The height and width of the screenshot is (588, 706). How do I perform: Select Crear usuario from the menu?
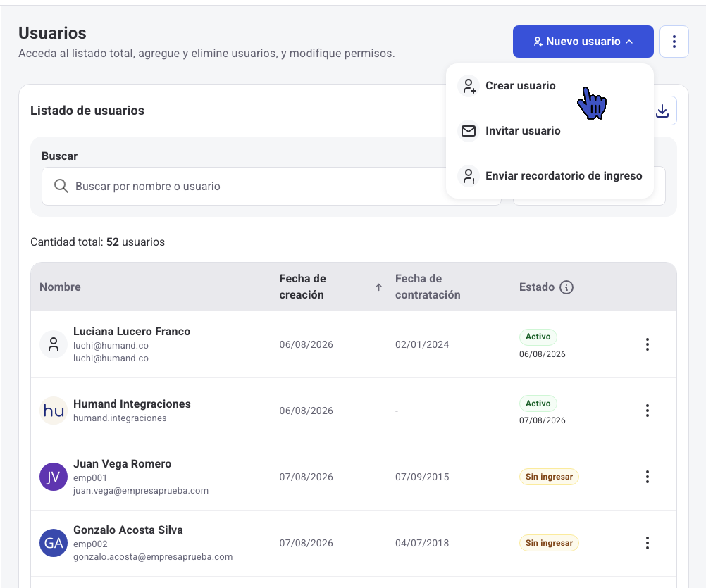[550, 85]
